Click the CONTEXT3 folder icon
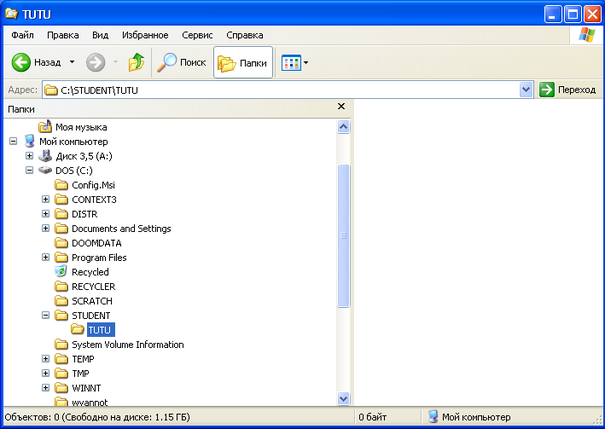605x429 pixels. 61,199
